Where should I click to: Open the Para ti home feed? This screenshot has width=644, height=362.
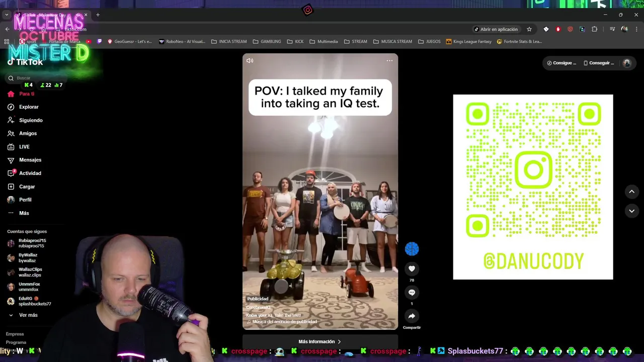point(21,94)
